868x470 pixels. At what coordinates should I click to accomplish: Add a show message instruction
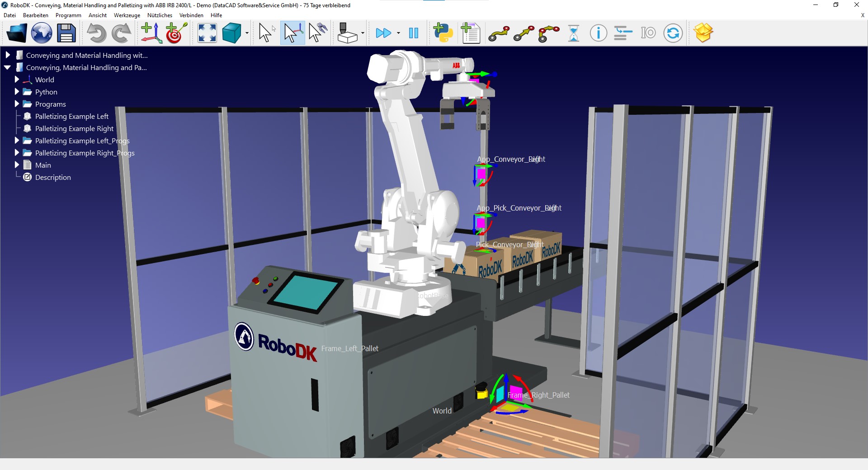point(599,33)
